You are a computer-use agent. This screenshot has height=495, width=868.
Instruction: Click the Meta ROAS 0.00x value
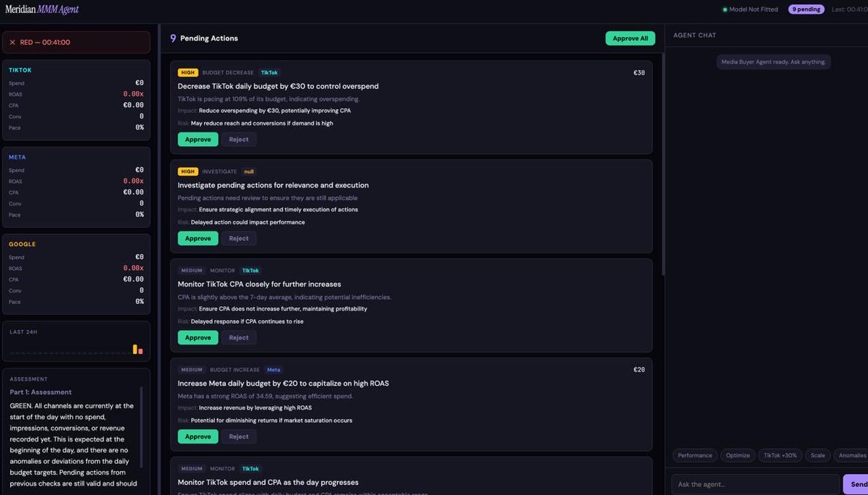point(133,181)
